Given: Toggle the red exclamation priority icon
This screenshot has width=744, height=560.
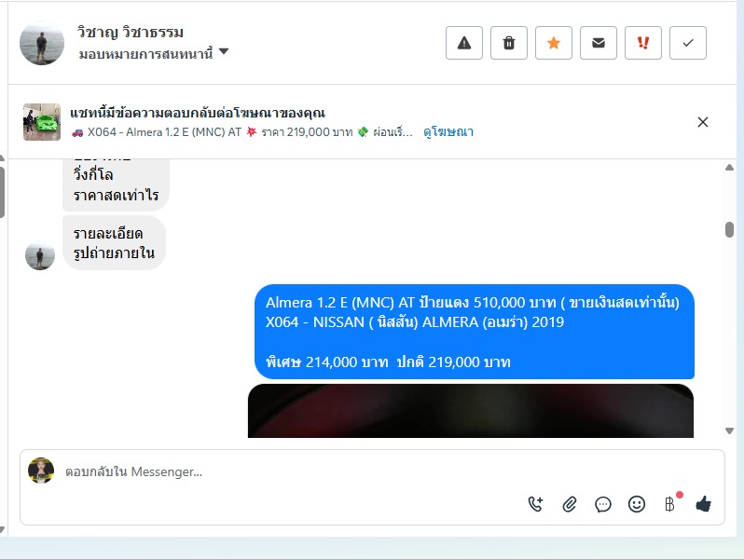Looking at the screenshot, I should [x=643, y=43].
